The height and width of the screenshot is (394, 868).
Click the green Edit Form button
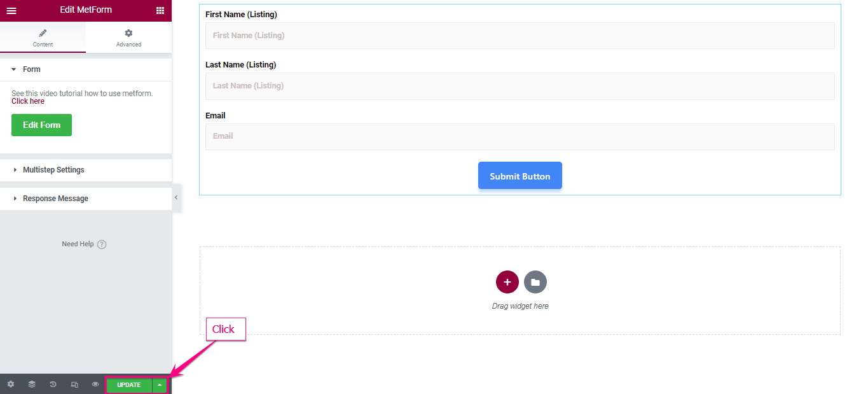[41, 125]
